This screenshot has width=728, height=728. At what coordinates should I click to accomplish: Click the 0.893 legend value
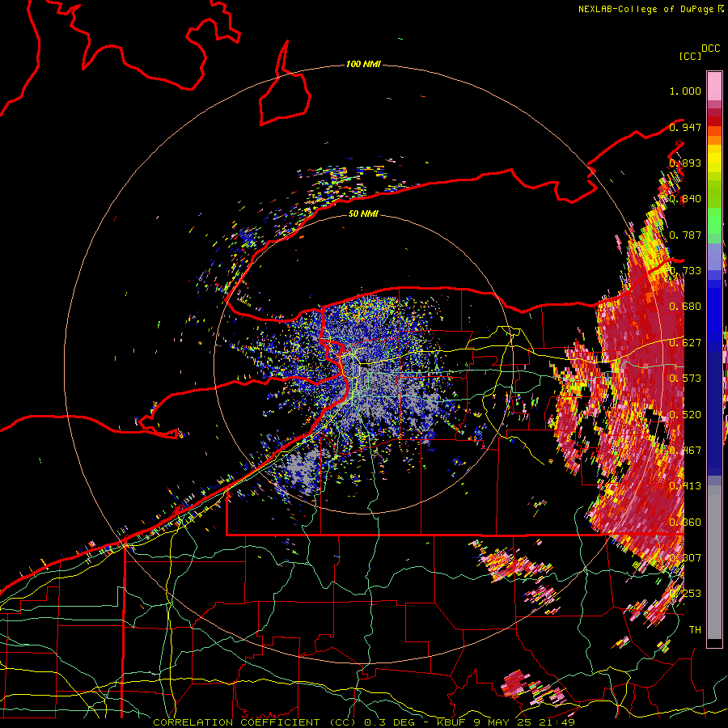(685, 163)
